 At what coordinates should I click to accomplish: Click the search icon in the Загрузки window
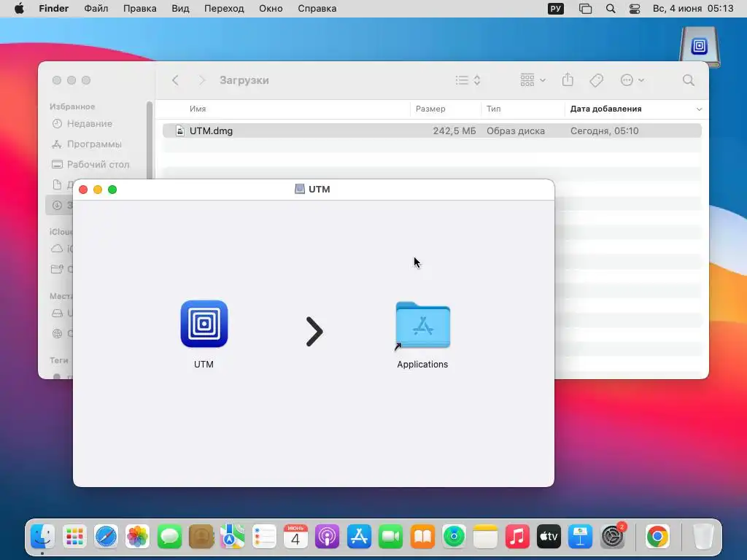[x=689, y=80]
